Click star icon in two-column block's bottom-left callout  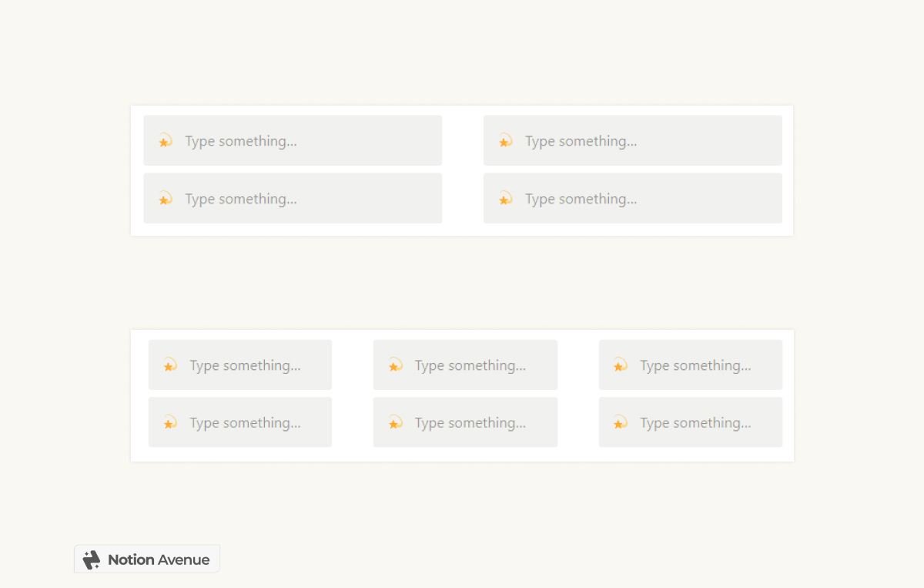tap(165, 199)
